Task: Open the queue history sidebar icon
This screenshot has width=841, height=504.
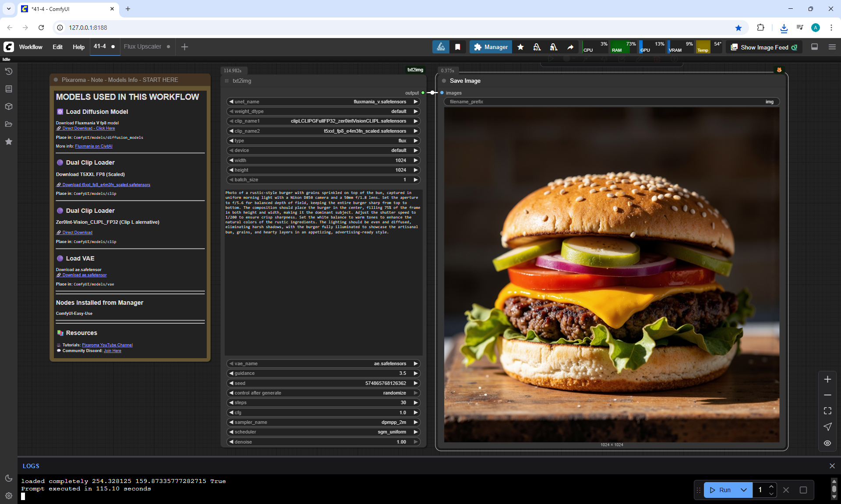Action: point(9,71)
